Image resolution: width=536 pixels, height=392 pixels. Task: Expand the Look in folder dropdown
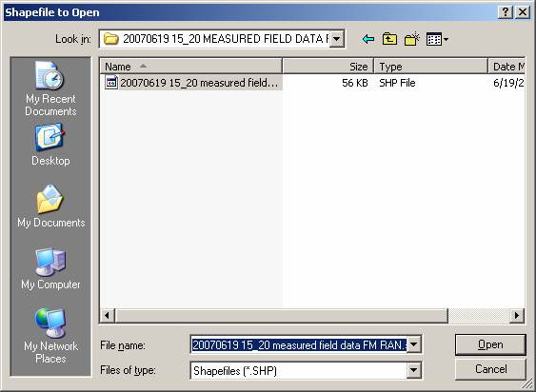(336, 39)
